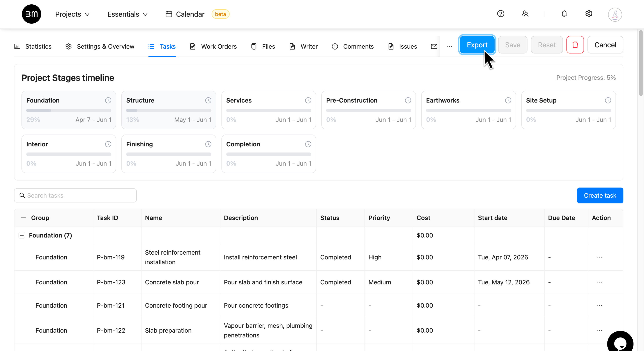644x351 pixels.
Task: Click the Create task button
Action: [x=600, y=195]
